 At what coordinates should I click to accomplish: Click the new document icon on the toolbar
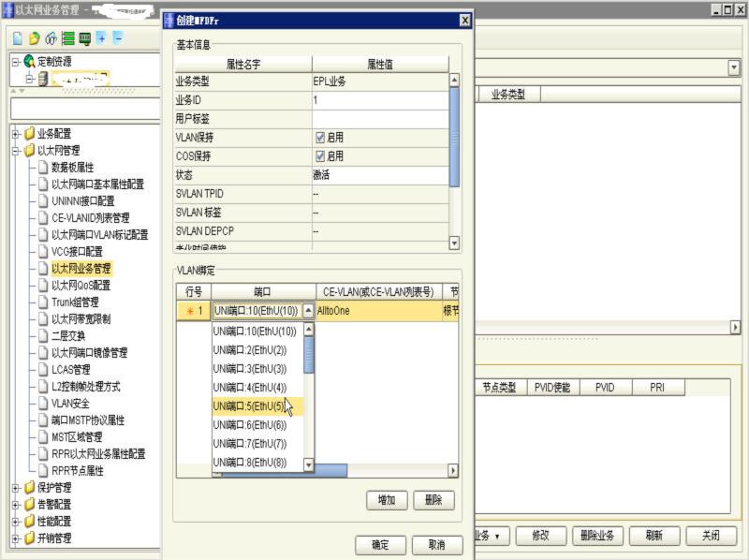tap(19, 39)
